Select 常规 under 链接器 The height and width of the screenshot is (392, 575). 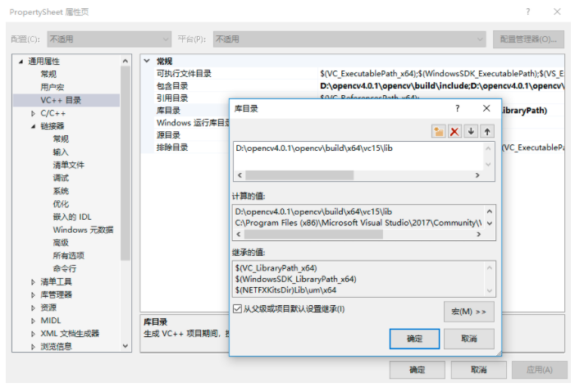click(61, 139)
